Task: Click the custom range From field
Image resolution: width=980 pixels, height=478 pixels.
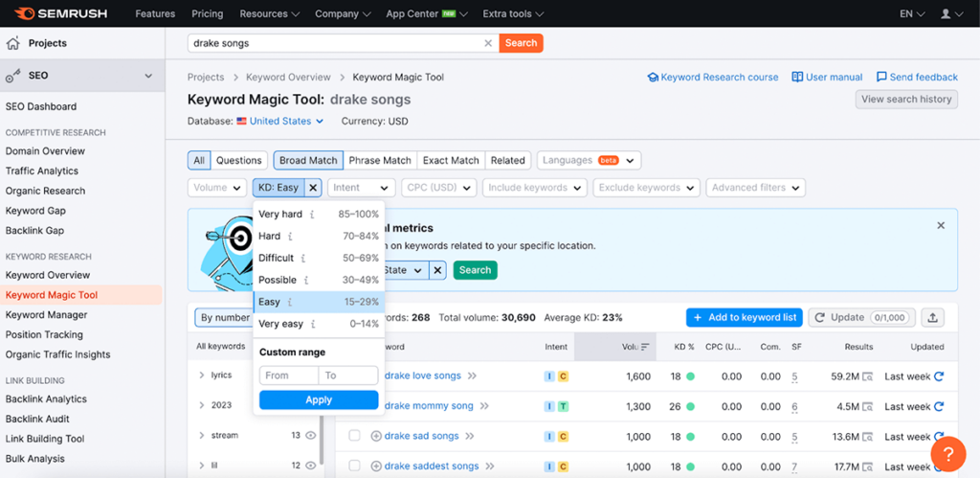Action: coord(289,376)
